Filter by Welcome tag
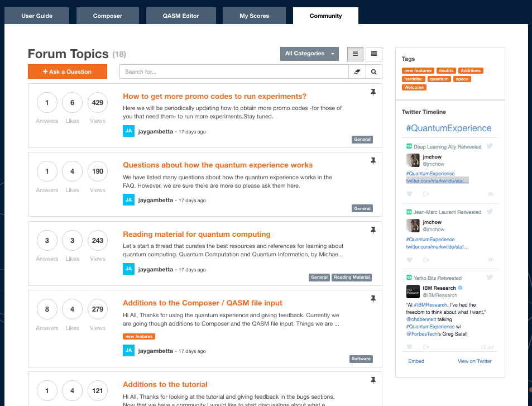Image resolution: width=532 pixels, height=406 pixels. pyautogui.click(x=414, y=88)
